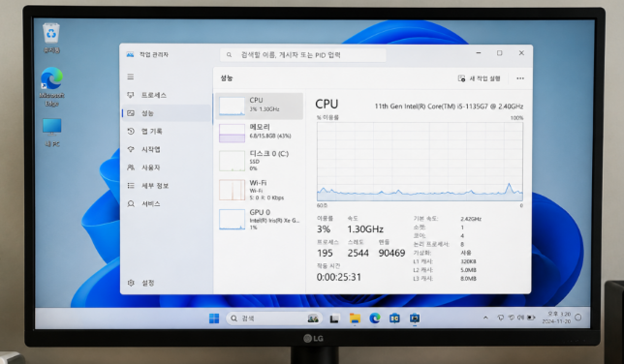Click the 195 processes value

tap(325, 253)
